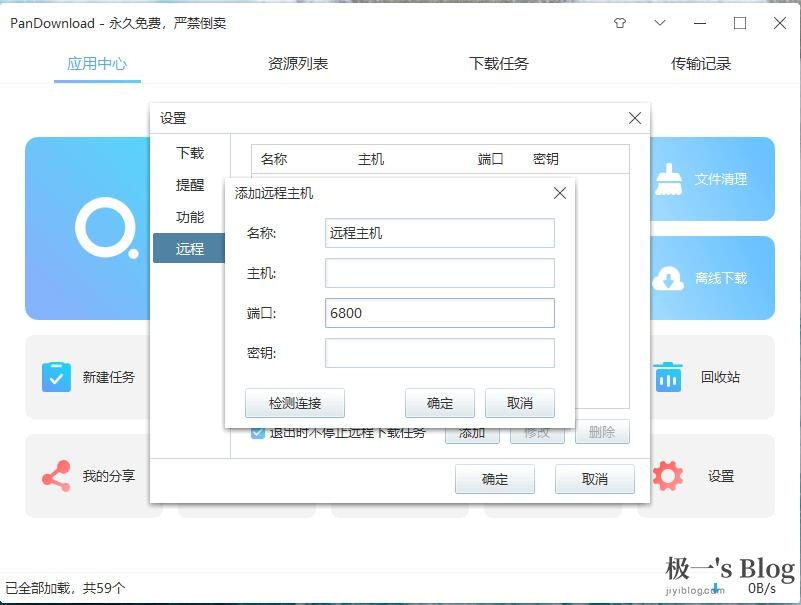Open the 离线下载 label
Viewport: 801px width, 605px height.
721,278
